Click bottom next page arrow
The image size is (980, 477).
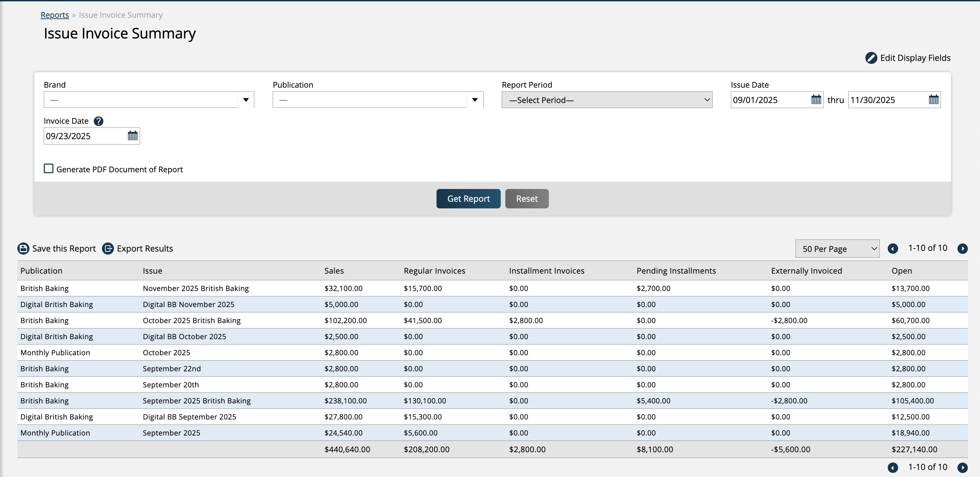tap(963, 468)
